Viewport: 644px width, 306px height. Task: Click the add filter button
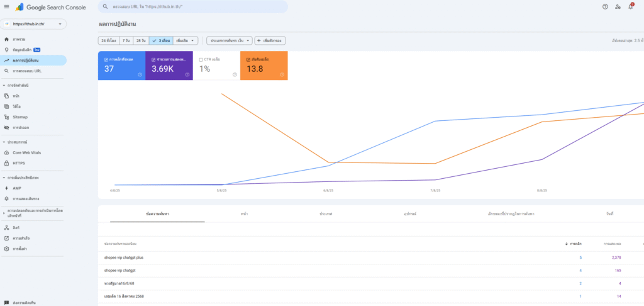tap(270, 41)
